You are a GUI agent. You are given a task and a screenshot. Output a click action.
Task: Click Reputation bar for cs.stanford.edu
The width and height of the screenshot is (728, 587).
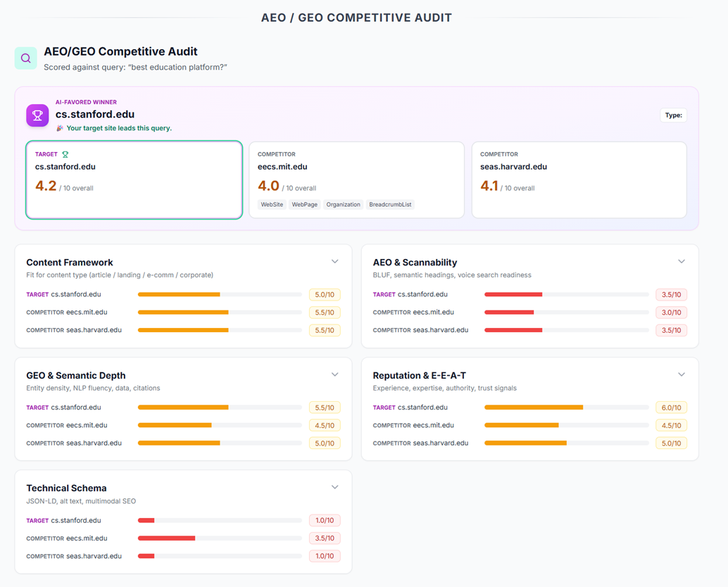(567, 408)
